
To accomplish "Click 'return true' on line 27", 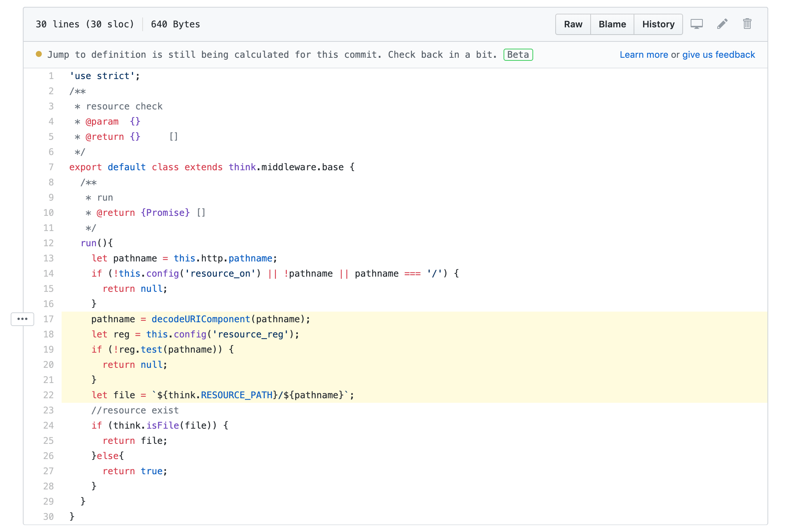I will tap(133, 471).
